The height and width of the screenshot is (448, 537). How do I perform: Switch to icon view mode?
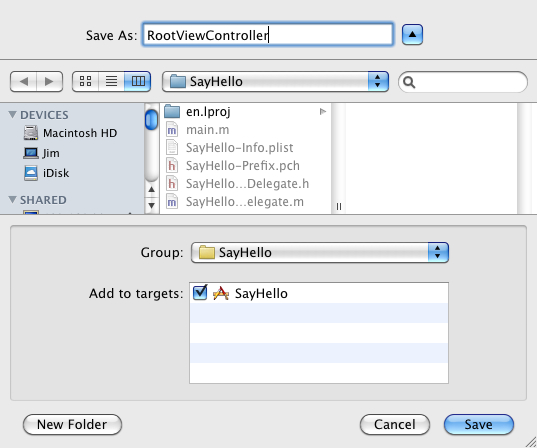(85, 82)
